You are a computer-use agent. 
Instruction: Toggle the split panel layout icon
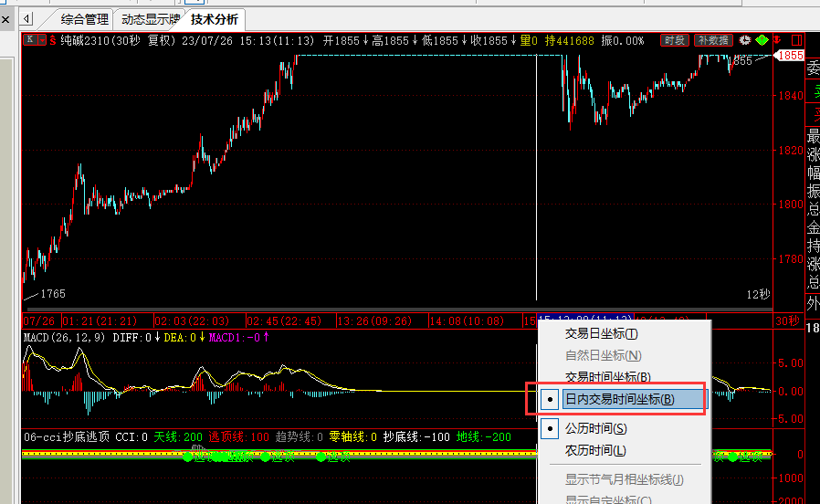(796, 40)
